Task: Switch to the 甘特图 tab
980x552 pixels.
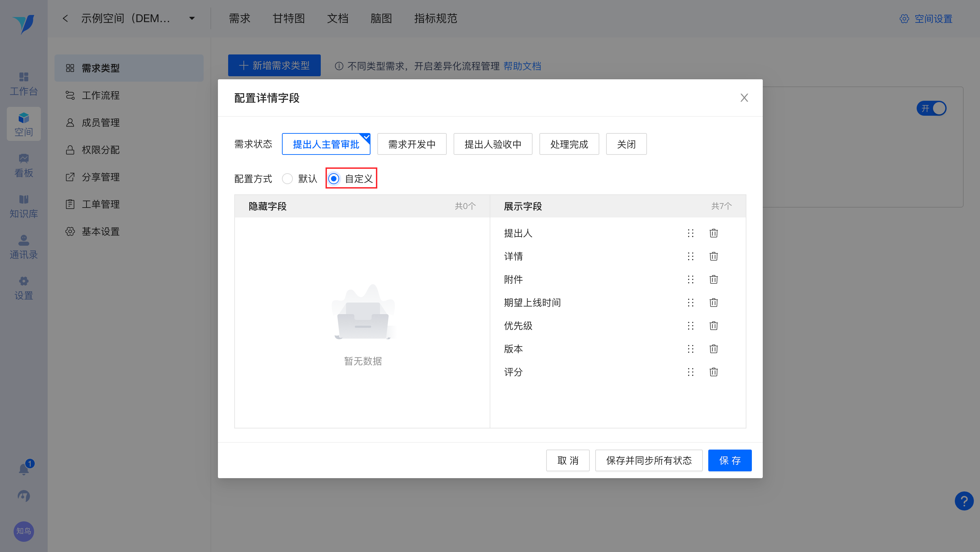Action: (288, 18)
